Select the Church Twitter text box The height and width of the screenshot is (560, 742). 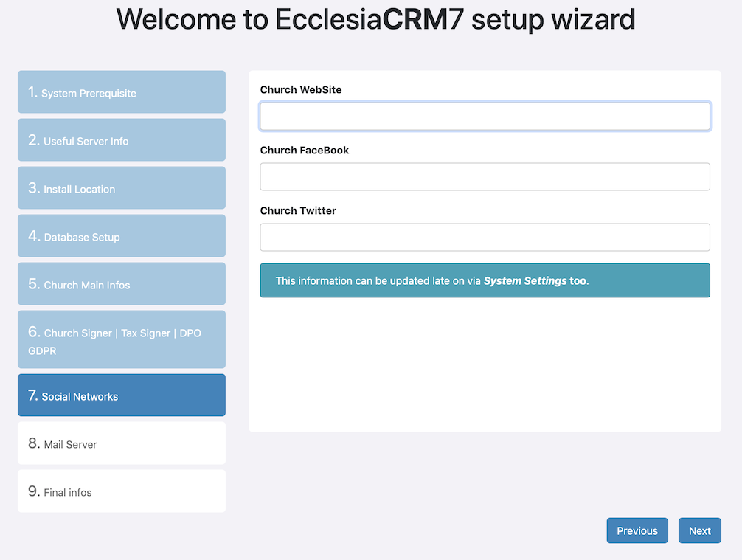485,237
